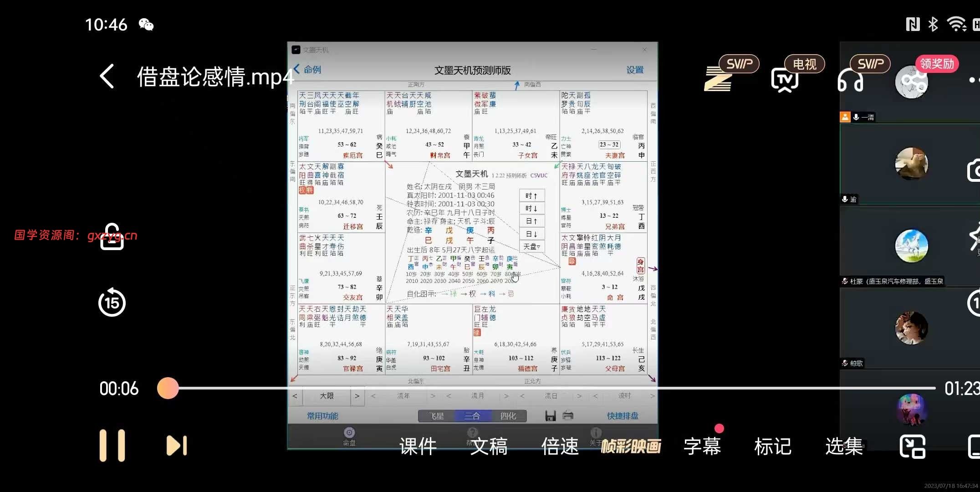Screen dimensions: 980x492
Task: Click the boxed 23~32 age range
Action: click(x=609, y=144)
